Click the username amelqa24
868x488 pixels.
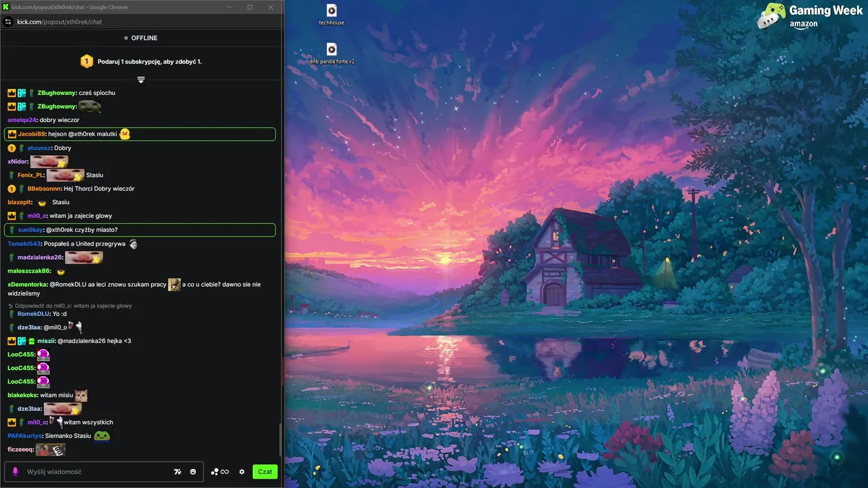[22, 120]
